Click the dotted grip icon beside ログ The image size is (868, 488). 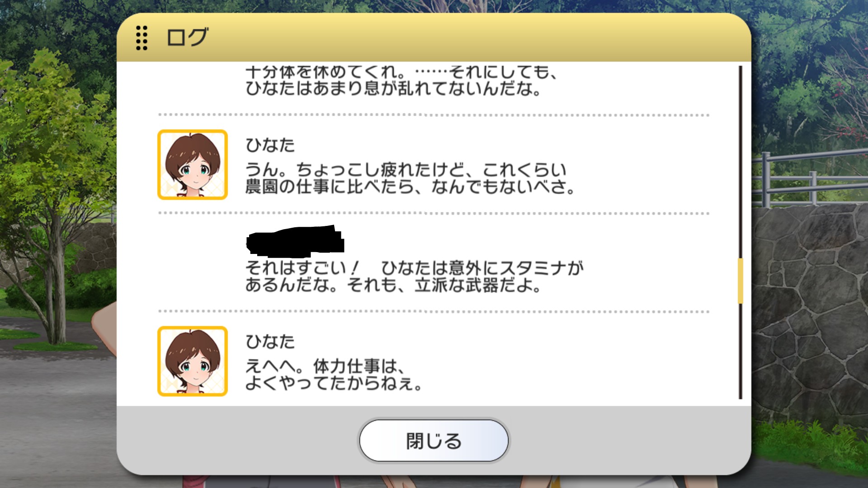click(142, 38)
